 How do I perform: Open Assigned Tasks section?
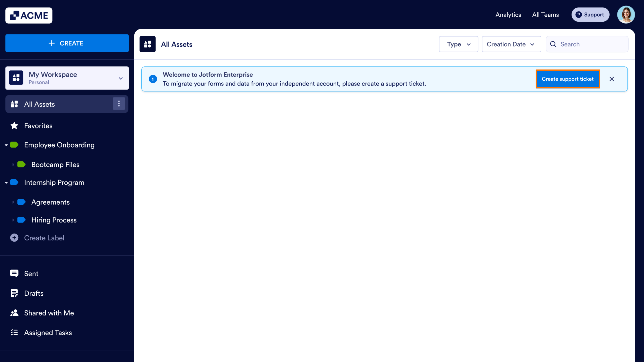(x=48, y=333)
